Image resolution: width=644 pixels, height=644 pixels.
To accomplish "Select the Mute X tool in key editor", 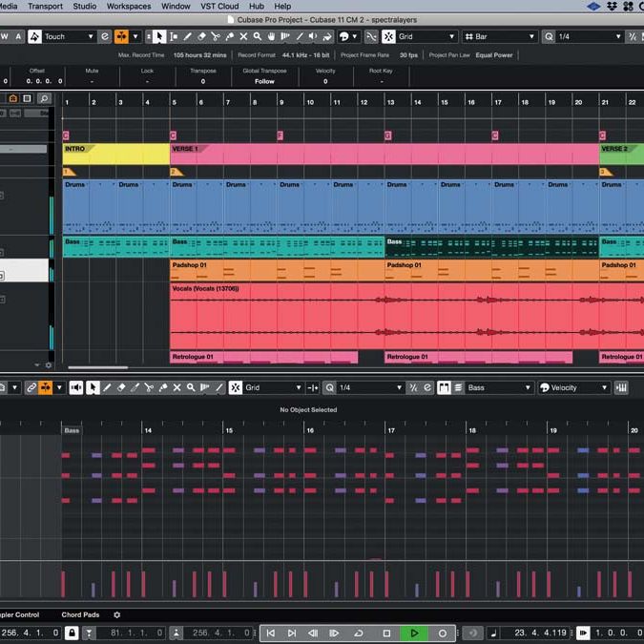I will 177,387.
